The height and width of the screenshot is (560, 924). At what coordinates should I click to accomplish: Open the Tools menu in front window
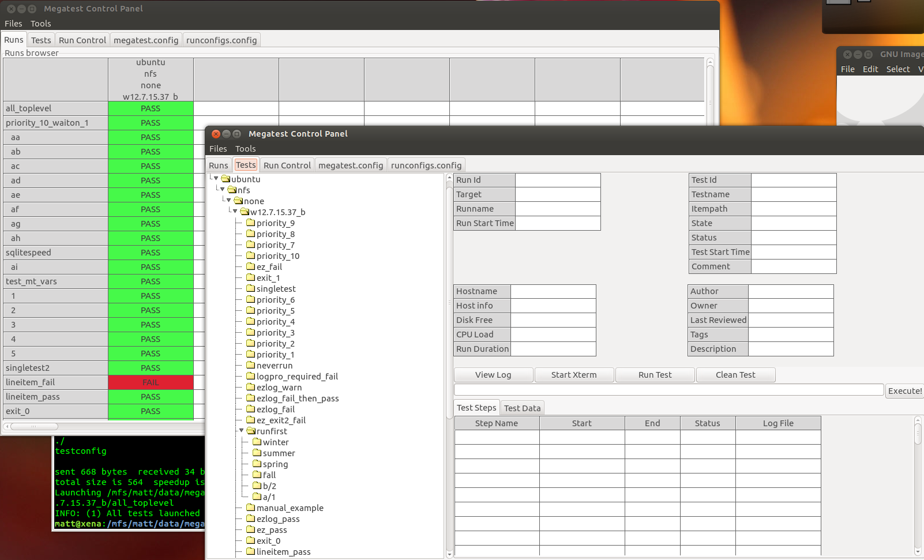click(245, 149)
